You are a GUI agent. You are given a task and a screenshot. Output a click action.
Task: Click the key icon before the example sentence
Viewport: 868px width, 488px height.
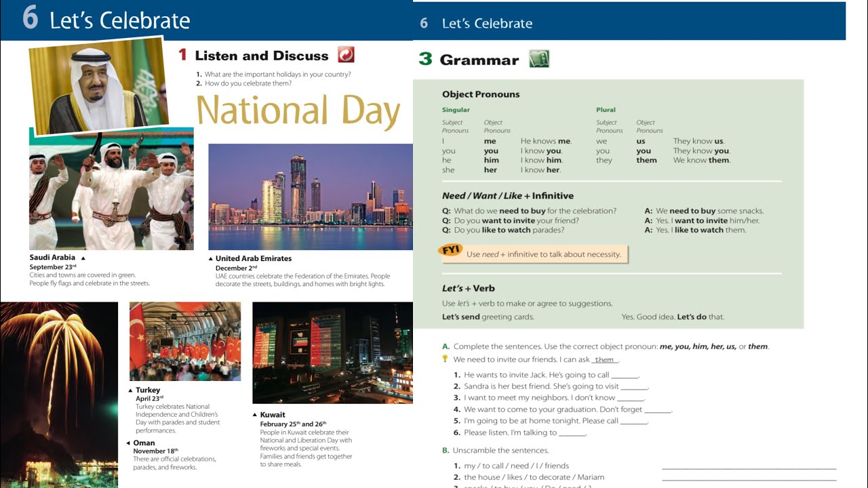pos(445,359)
